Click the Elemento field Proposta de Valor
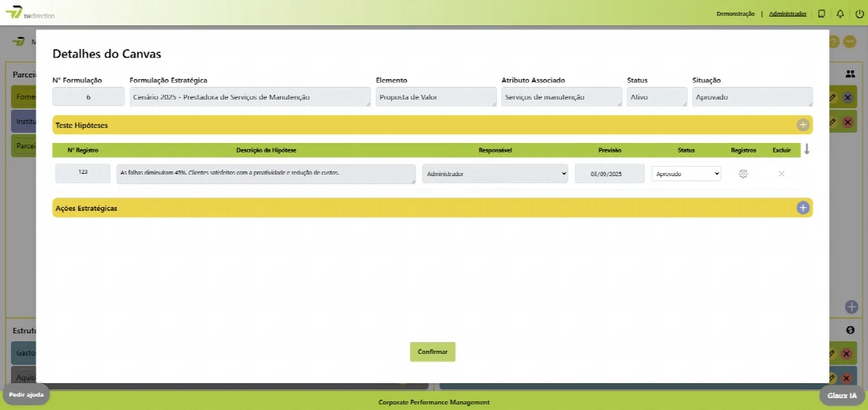 tap(436, 97)
